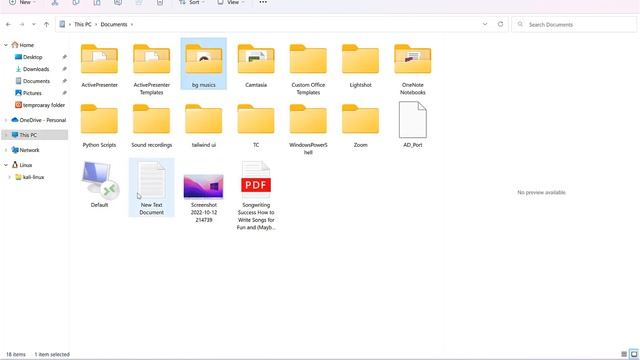
Task: Go forward using the Forward arrow
Action: [x=22, y=24]
